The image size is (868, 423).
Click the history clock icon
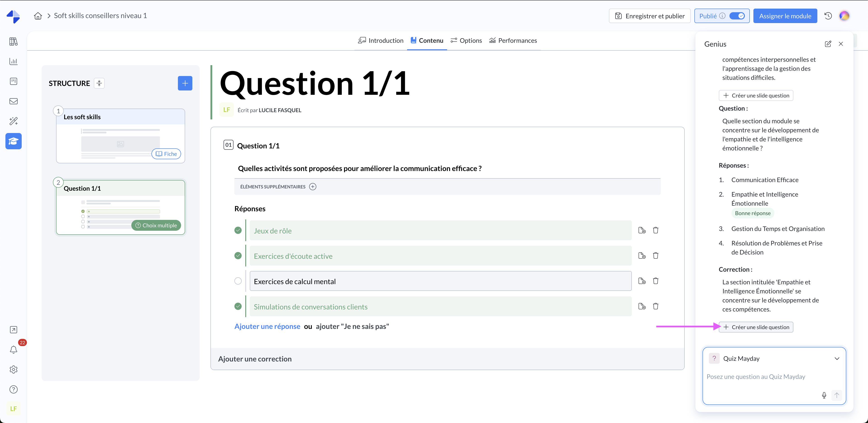pyautogui.click(x=828, y=16)
